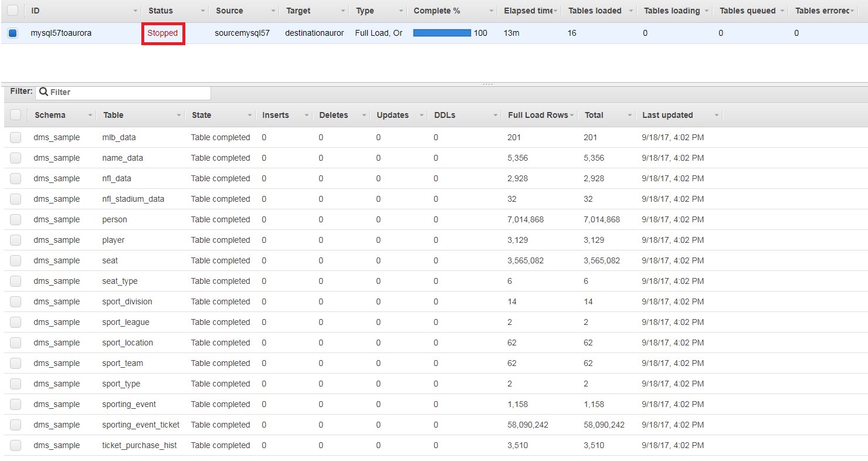Check the player table row checkbox
This screenshot has width=868, height=461.
pos(16,240)
